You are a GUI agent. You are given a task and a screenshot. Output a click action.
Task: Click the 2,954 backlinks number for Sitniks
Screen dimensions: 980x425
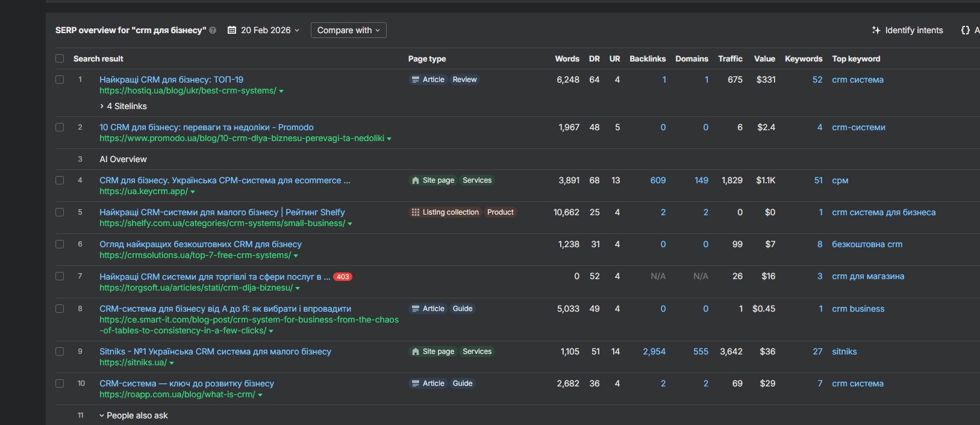tap(654, 351)
